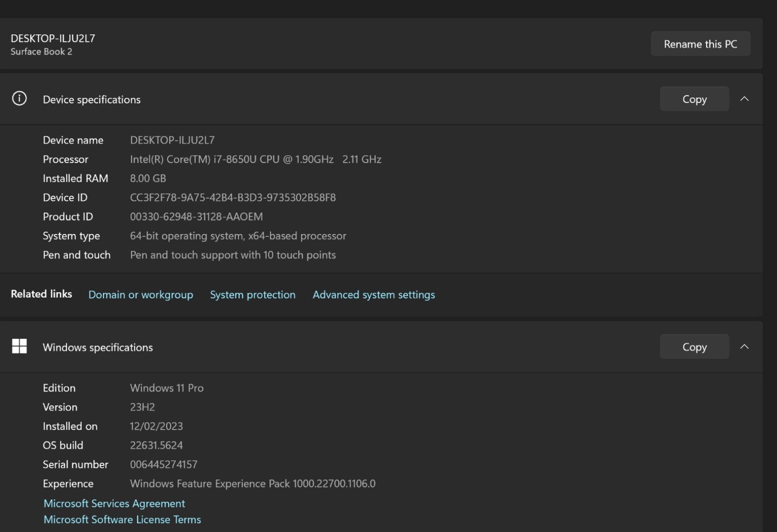Click the Product ID label
Image resolution: width=777 pixels, height=532 pixels.
(x=68, y=217)
